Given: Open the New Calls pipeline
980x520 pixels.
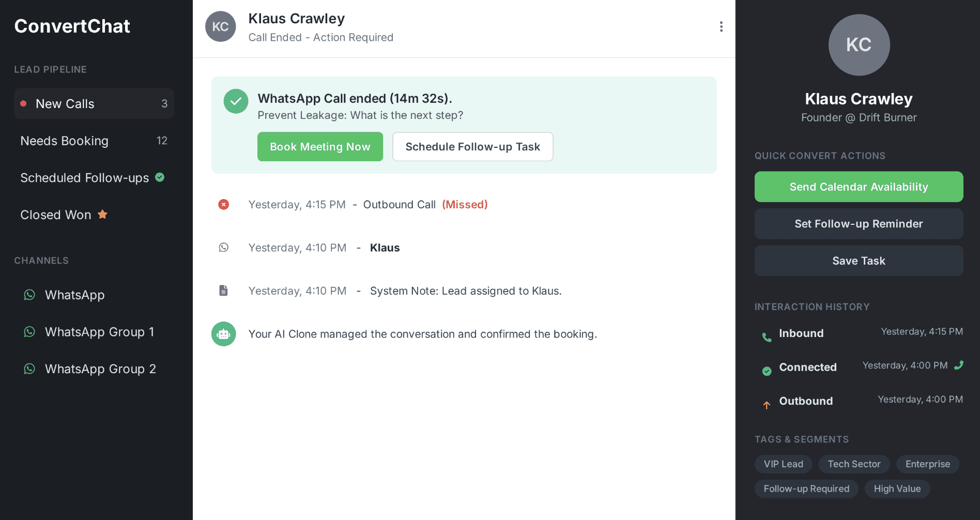Looking at the screenshot, I should coord(94,103).
